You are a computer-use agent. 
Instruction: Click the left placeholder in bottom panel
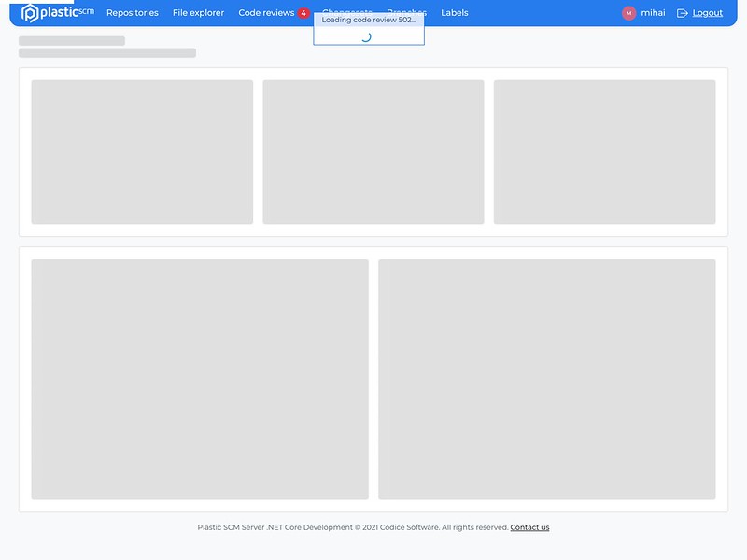202,379
